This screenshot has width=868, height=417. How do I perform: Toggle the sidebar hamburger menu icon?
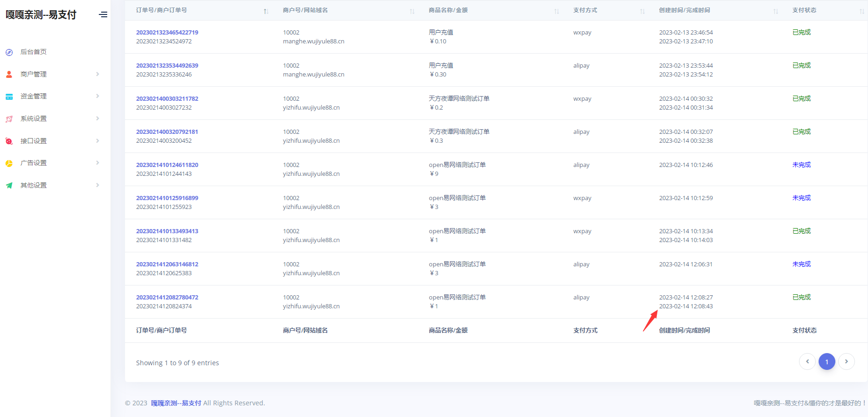point(103,15)
